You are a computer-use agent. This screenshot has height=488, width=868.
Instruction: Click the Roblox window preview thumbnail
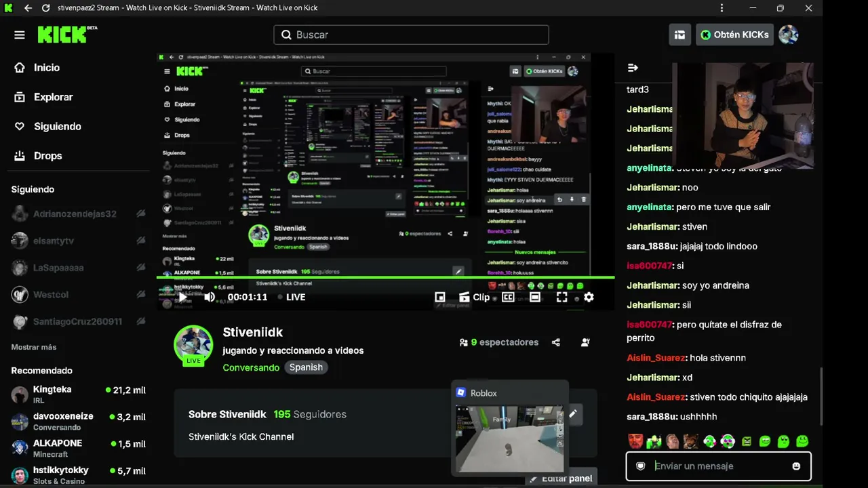point(509,439)
